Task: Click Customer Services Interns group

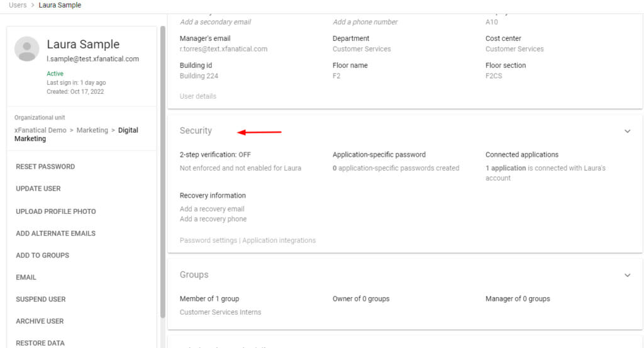Action: [x=220, y=312]
